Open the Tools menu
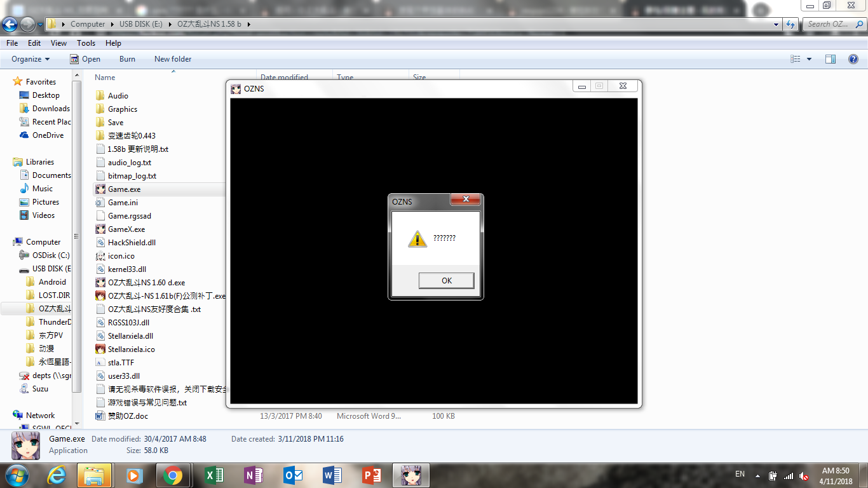 tap(86, 43)
